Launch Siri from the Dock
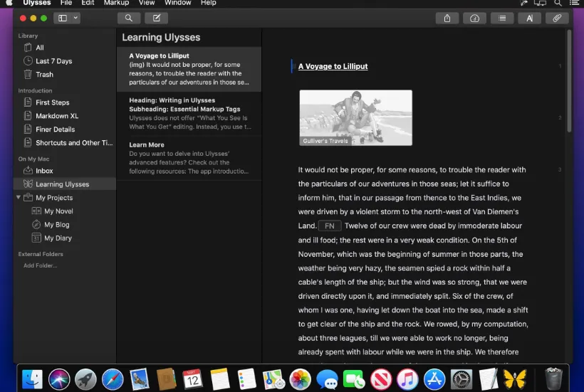 (59, 379)
